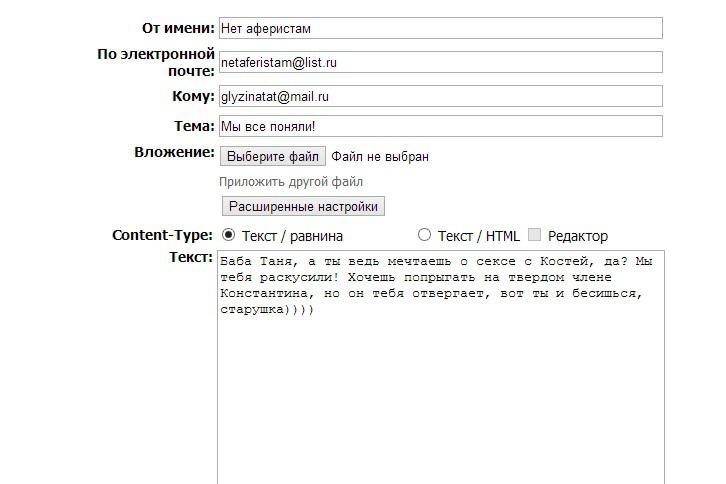Open the Приложить другой файл link
The image size is (726, 484).
tap(291, 182)
